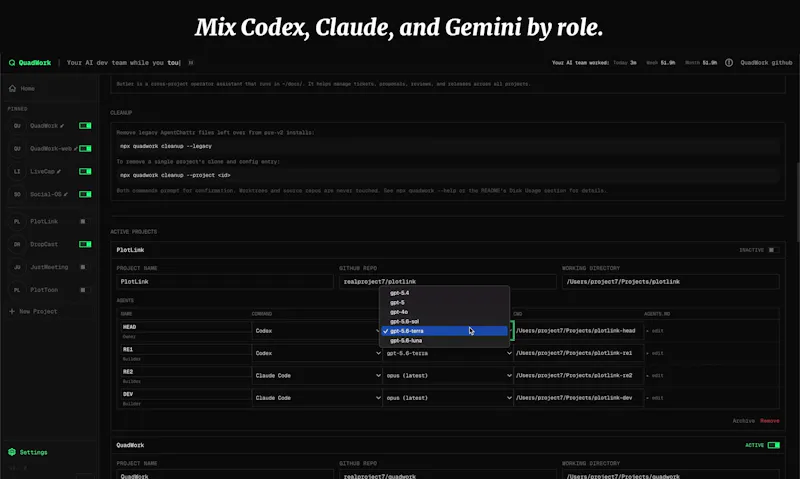The width and height of the screenshot is (800, 479).
Task: Open Home from the sidebar
Action: (x=21, y=88)
